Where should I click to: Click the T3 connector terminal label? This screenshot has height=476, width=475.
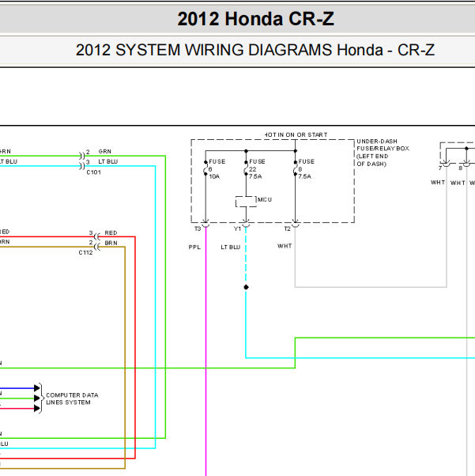click(198, 229)
